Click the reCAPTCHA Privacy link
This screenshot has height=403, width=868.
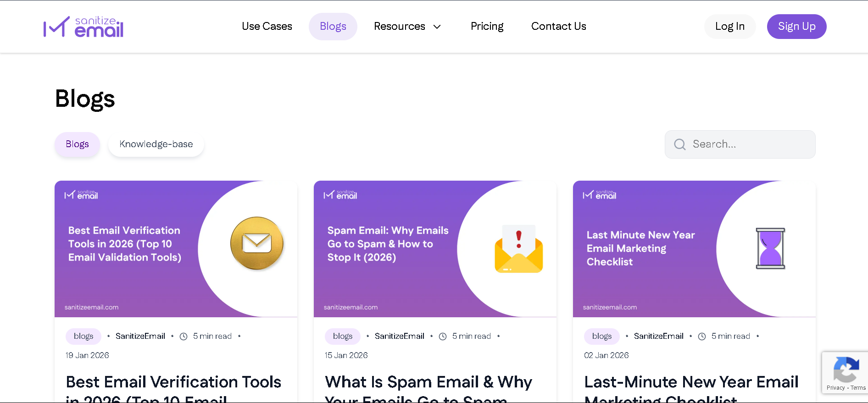pos(835,388)
